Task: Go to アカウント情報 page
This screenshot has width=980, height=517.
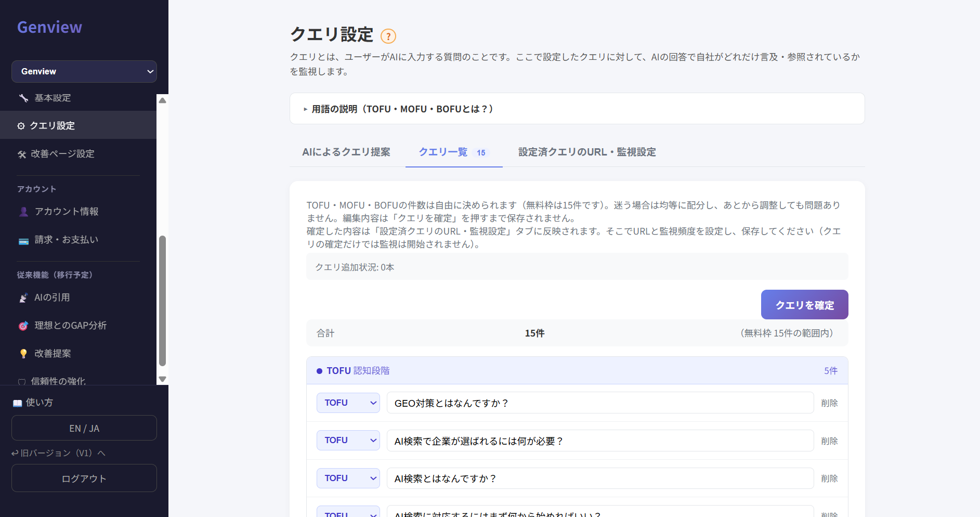Action: pos(78,212)
